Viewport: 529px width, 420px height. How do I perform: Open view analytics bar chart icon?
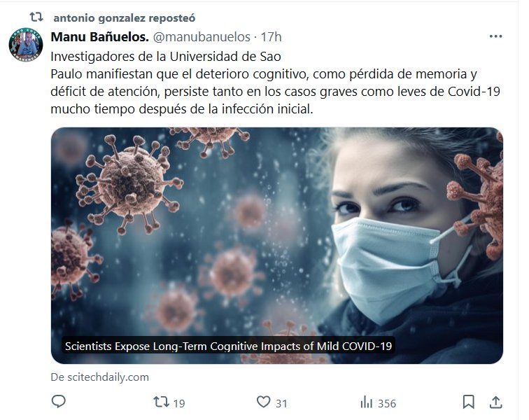367,402
